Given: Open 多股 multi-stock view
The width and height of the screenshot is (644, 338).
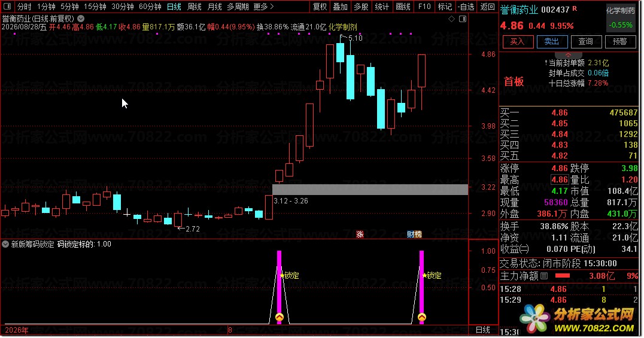Looking at the screenshot, I should pyautogui.click(x=361, y=7).
